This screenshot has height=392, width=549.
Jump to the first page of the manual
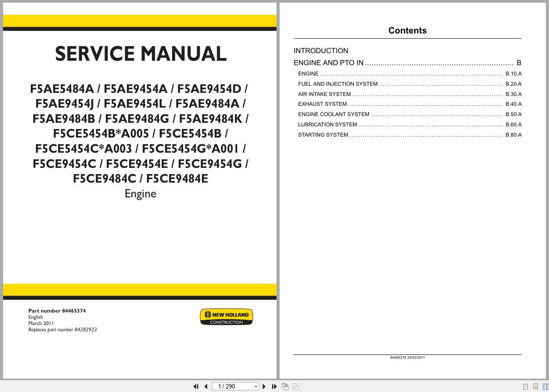pyautogui.click(x=196, y=386)
